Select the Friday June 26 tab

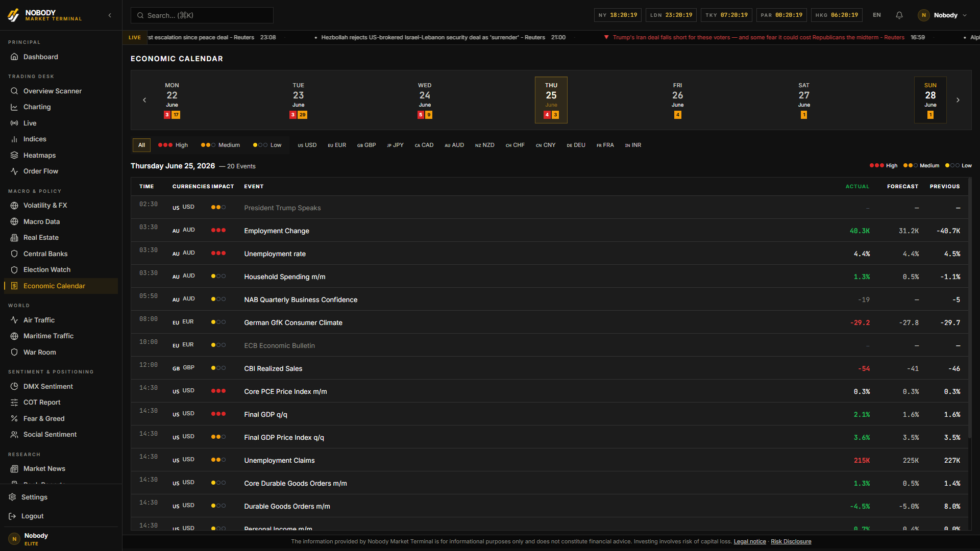click(x=678, y=100)
